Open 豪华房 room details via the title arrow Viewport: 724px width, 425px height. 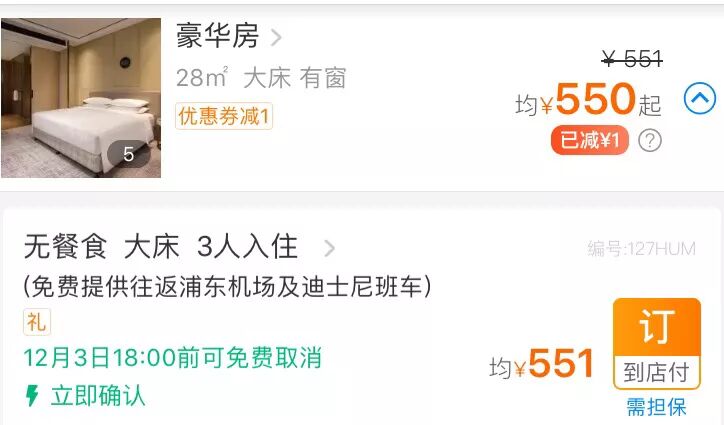[x=276, y=37]
